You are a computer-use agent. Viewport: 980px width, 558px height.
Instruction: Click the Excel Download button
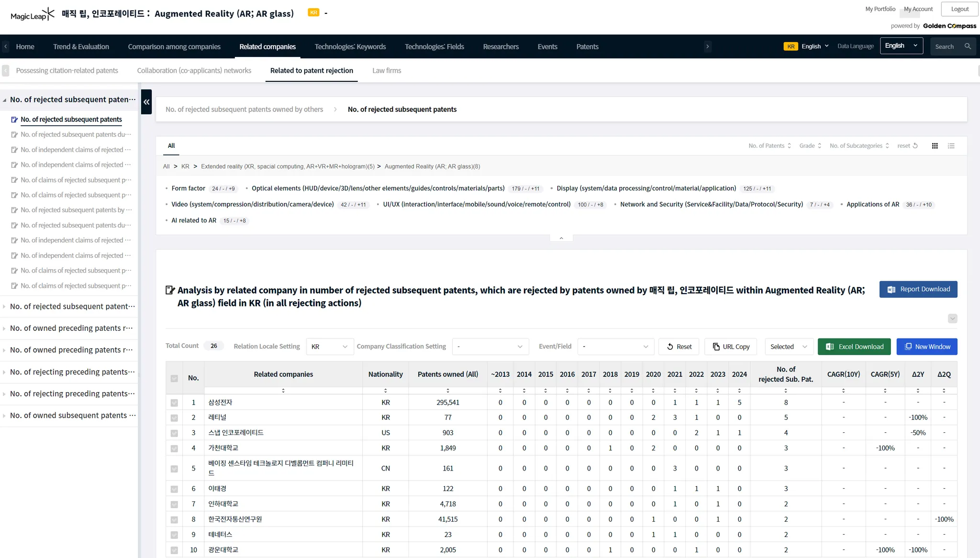pyautogui.click(x=854, y=347)
